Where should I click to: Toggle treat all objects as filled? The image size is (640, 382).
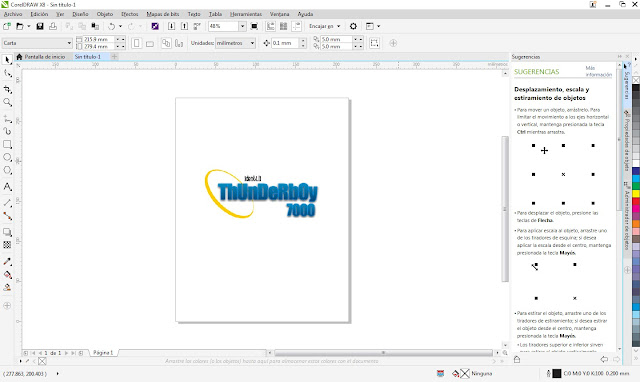374,43
